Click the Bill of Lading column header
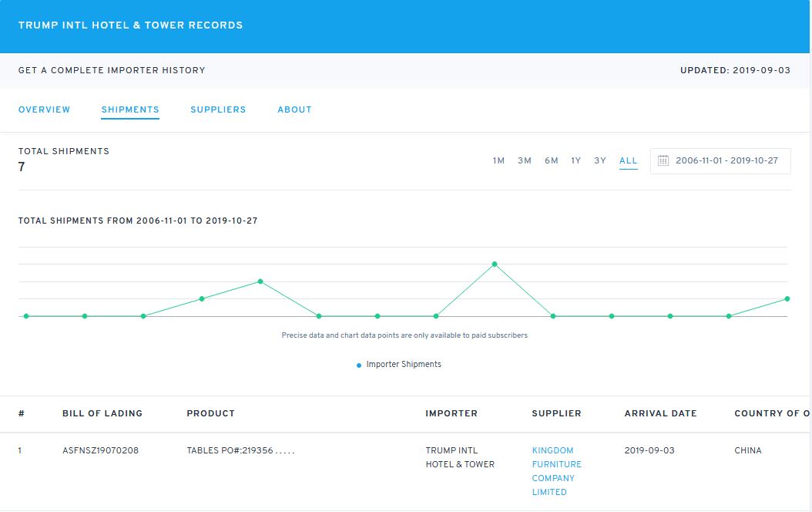 (x=102, y=413)
